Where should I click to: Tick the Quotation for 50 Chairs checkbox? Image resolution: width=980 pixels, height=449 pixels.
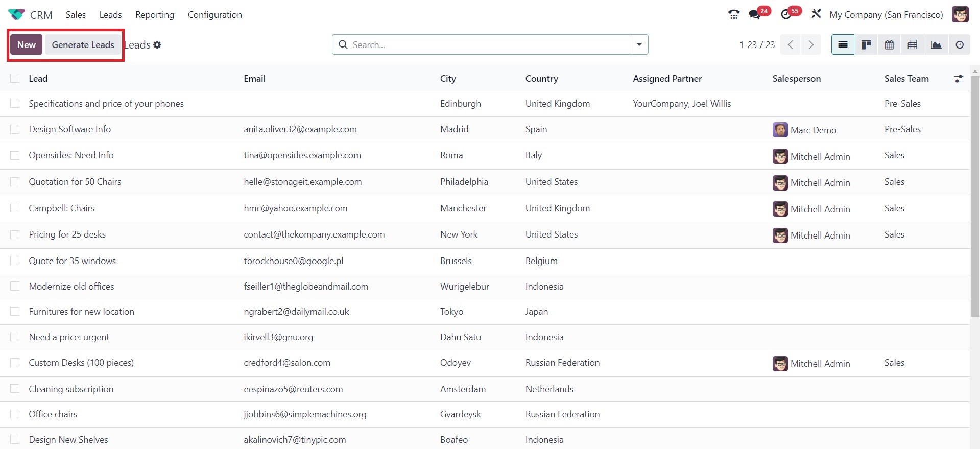15,182
